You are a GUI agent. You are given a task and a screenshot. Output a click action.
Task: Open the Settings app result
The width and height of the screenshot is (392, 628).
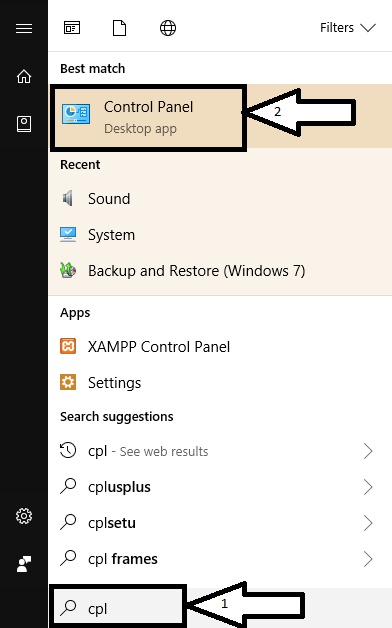pyautogui.click(x=220, y=383)
